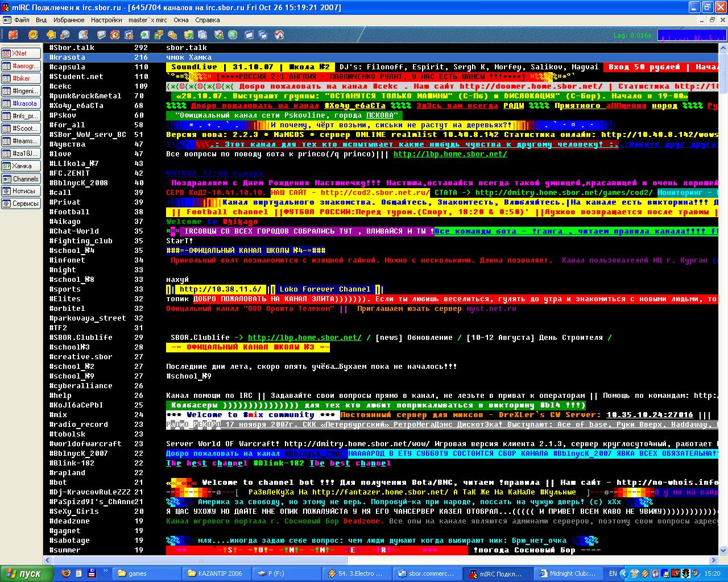Click the floppy disk quick launch icon
This screenshot has width=728, height=582.
(91, 573)
